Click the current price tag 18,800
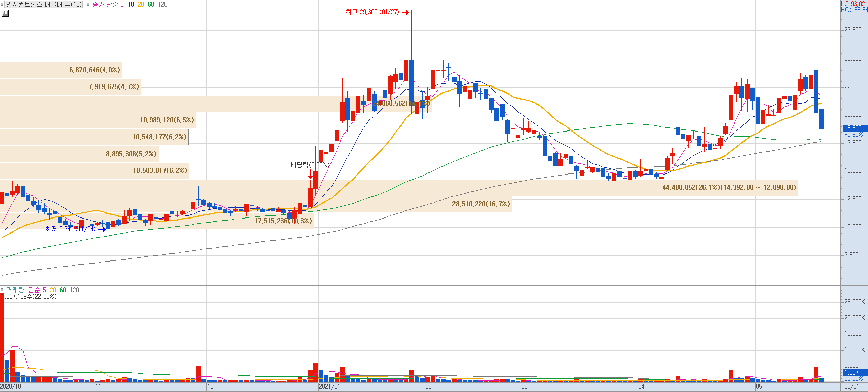Viewport: 868px width, 392px height. (854, 128)
